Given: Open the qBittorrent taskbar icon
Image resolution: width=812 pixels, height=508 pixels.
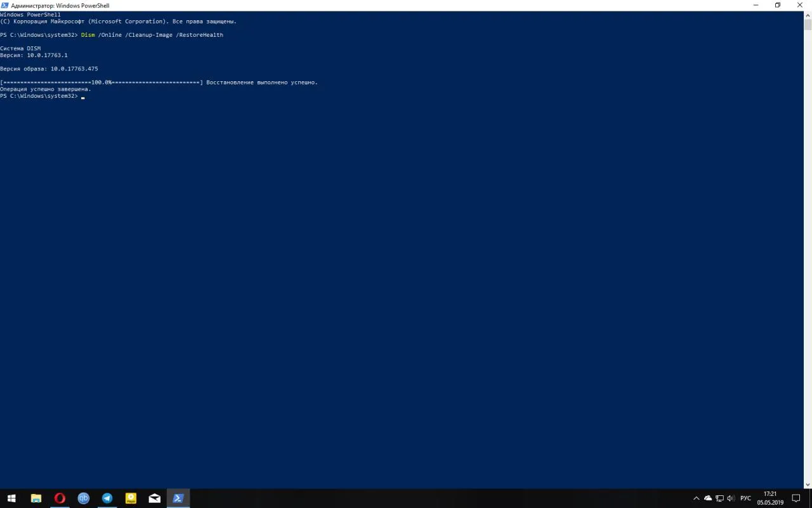Looking at the screenshot, I should [83, 498].
